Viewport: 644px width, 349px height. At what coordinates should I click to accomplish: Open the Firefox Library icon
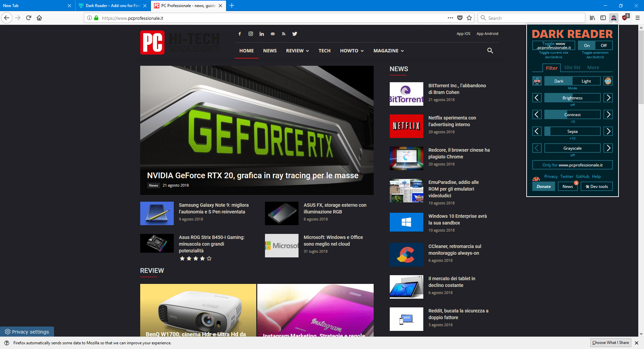click(x=592, y=18)
